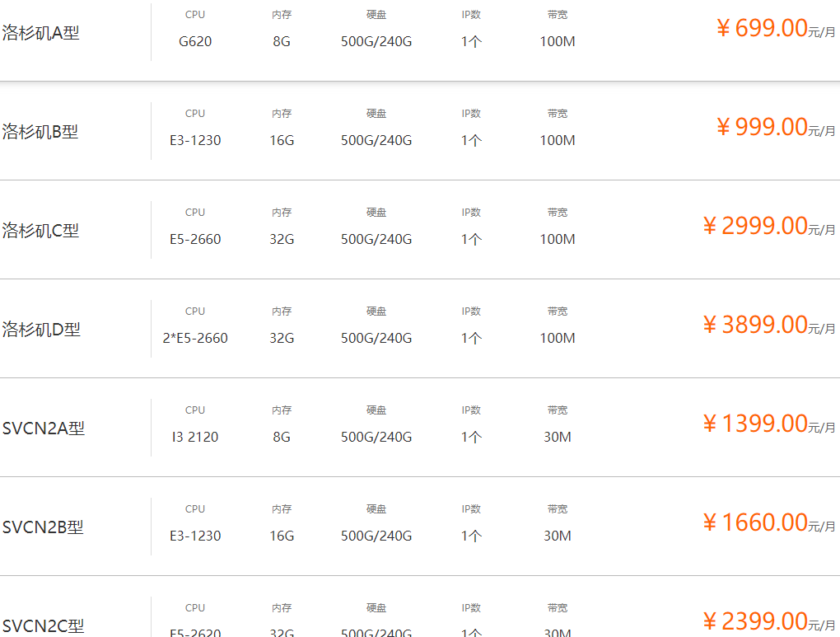The image size is (840, 637).
Task: Select the ¥1399.00 price for SVCN2A型
Action: point(756,424)
